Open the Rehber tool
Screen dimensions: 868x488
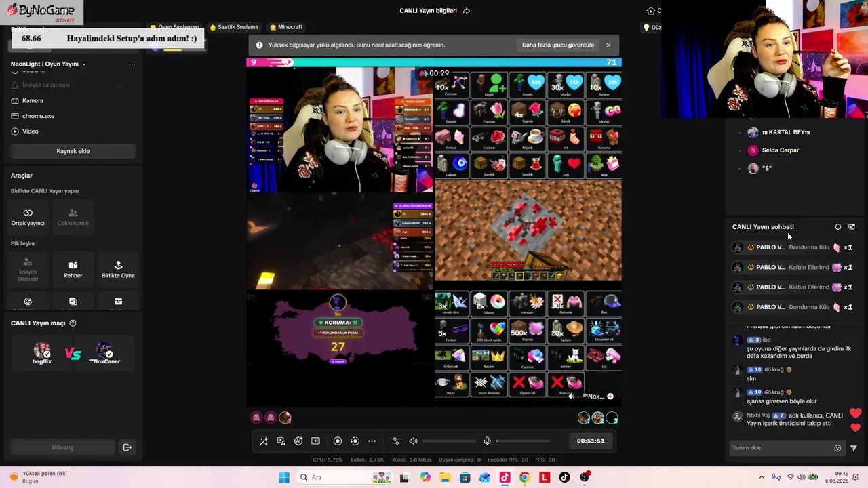pos(73,269)
